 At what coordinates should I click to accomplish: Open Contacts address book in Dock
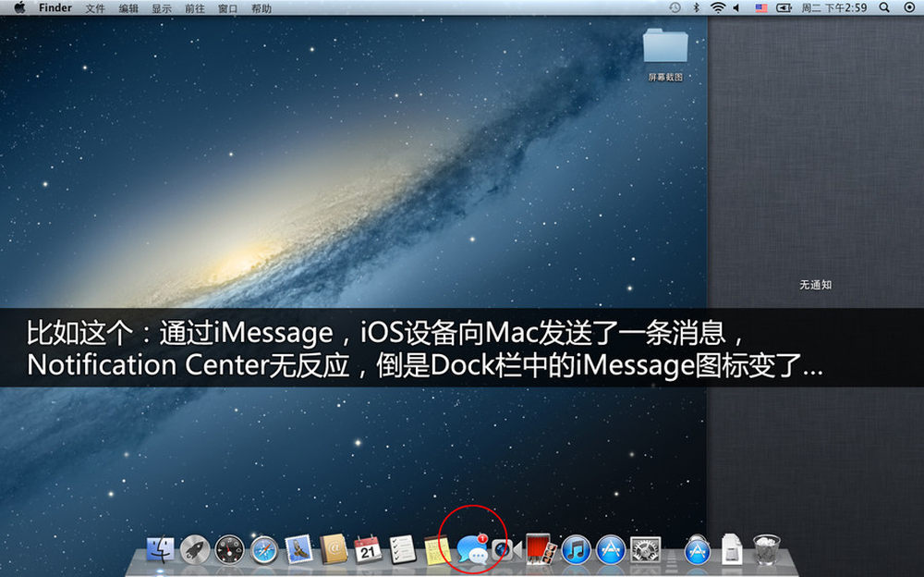coord(334,550)
